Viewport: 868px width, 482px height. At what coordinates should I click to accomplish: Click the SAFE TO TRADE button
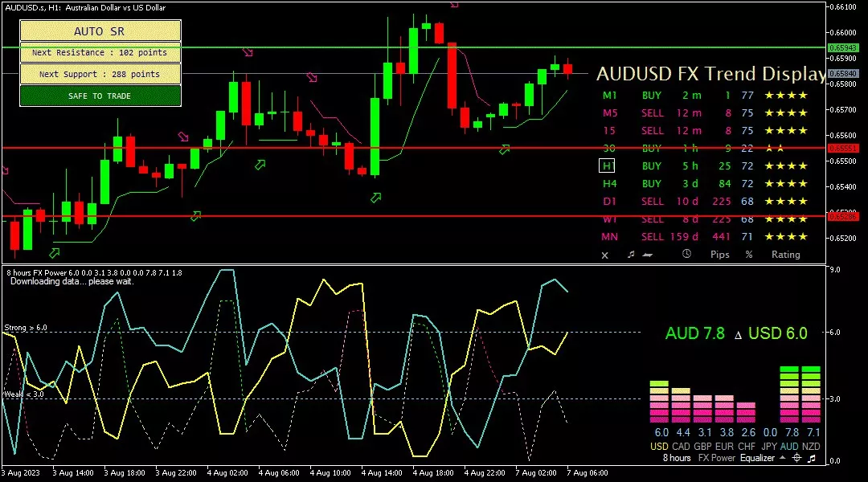(x=100, y=96)
